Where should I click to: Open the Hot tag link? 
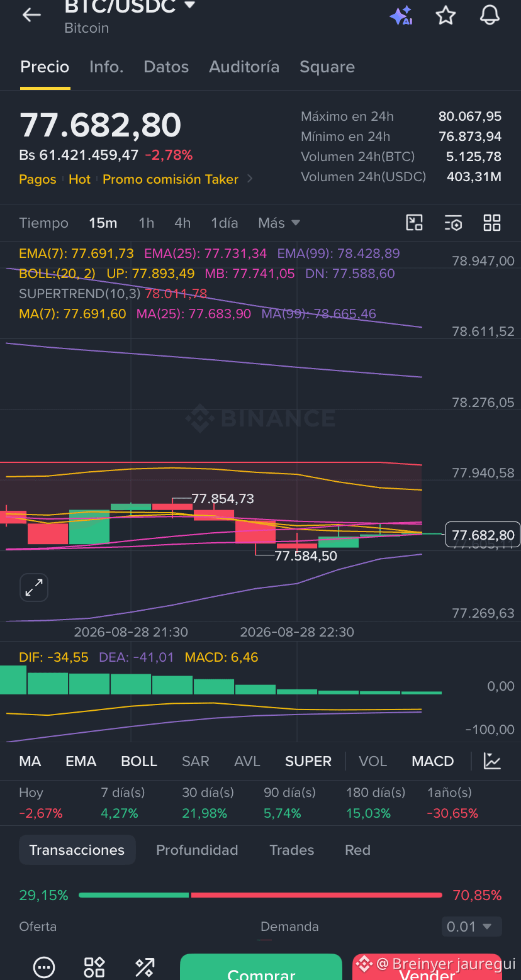tap(80, 179)
